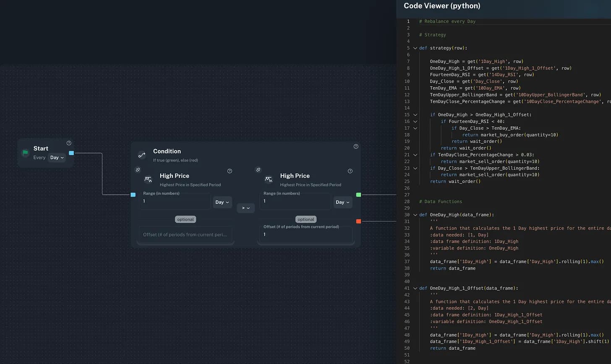Open help icon on Condition node
611x364 pixels.
tap(356, 146)
